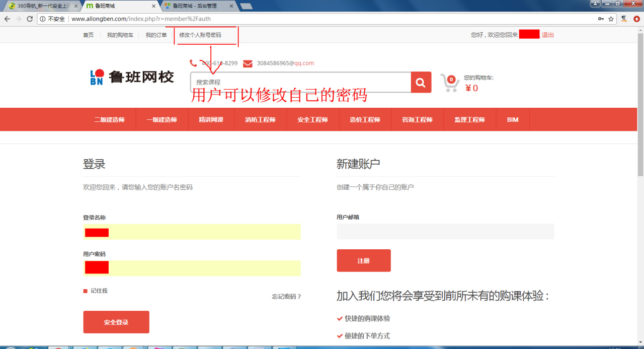Image resolution: width=644 pixels, height=349 pixels.
Task: Open a new browser tab
Action: point(246,6)
